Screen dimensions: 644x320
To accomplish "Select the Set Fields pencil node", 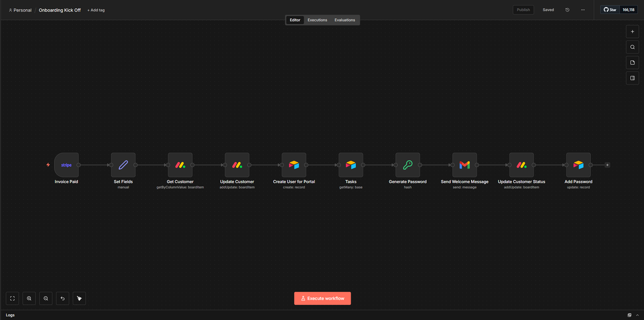I will click(123, 165).
